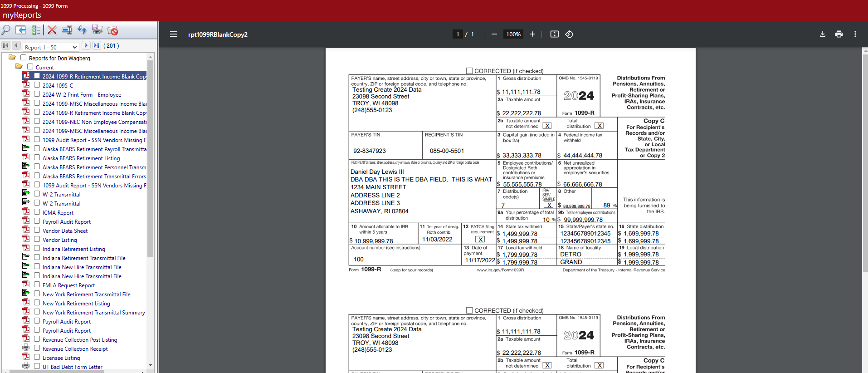Download the PDF document
868x373 pixels.
click(823, 34)
